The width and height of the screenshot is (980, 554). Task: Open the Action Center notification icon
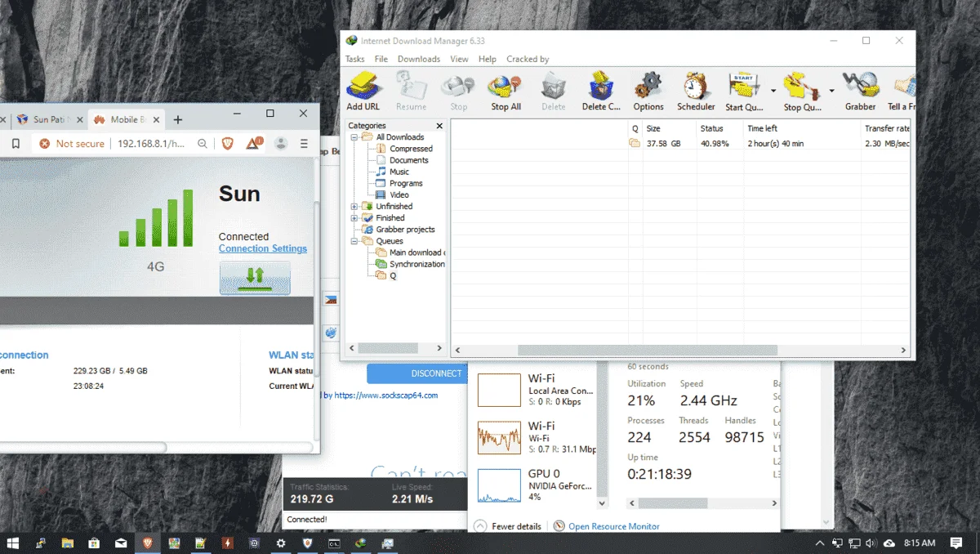tap(956, 543)
